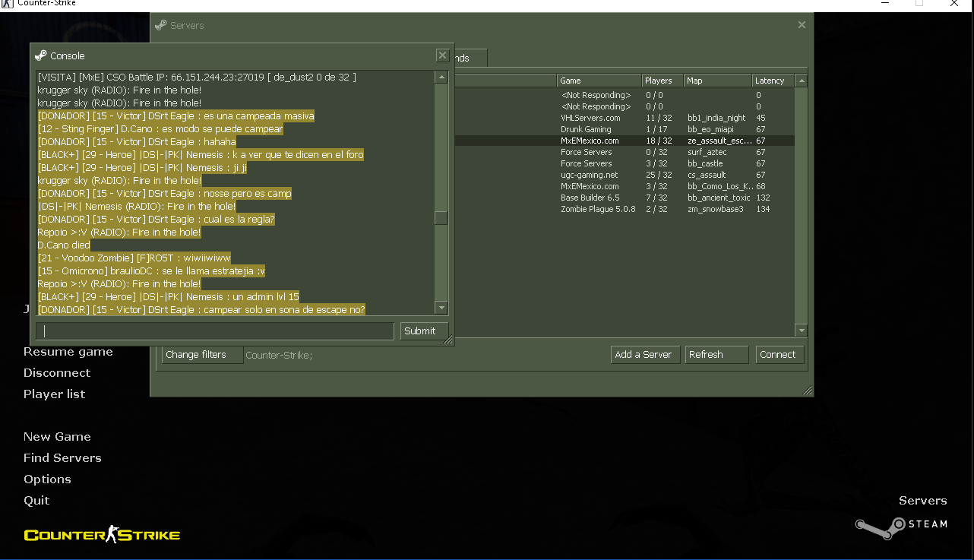
Task: Click console line 'cual es la regla?'
Action: pyautogui.click(x=156, y=220)
